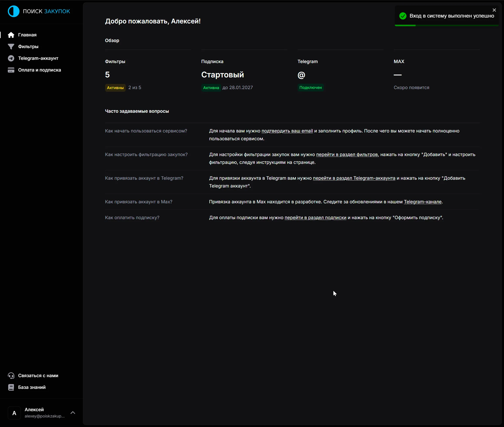The height and width of the screenshot is (427, 504).
Task: Click the user avatar with letter A
Action: click(x=14, y=413)
